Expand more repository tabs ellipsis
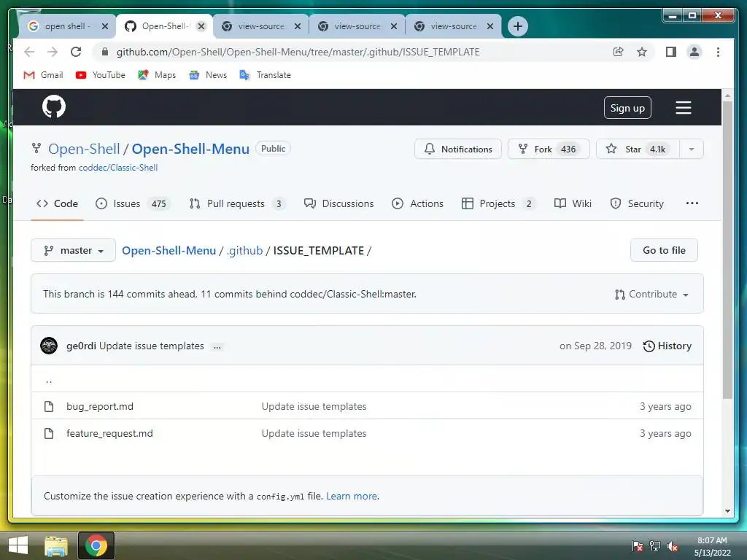Image resolution: width=747 pixels, height=560 pixels. click(692, 203)
